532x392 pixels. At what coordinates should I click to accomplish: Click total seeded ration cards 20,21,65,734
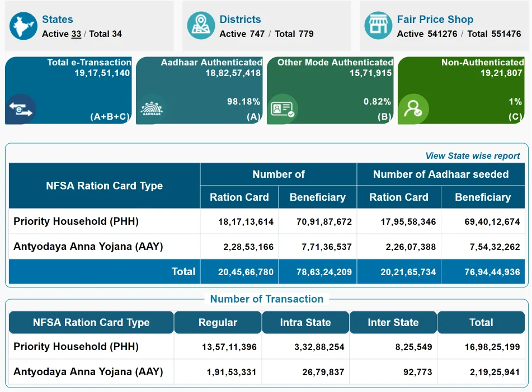pos(408,272)
